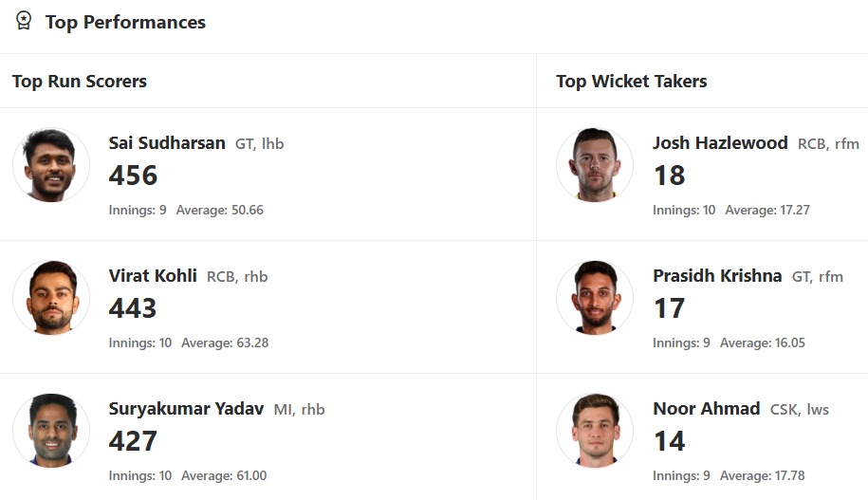The width and height of the screenshot is (868, 500).
Task: Click the Josh Hazlewood name link
Action: coord(720,143)
